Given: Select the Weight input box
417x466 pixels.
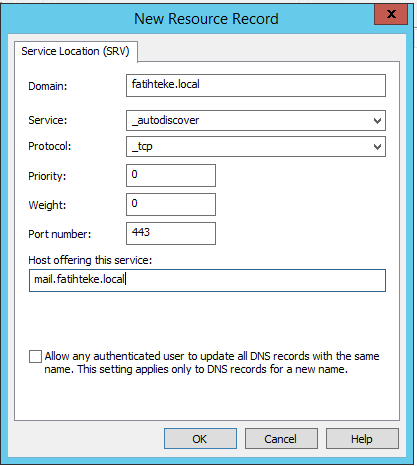Looking at the screenshot, I should [171, 204].
